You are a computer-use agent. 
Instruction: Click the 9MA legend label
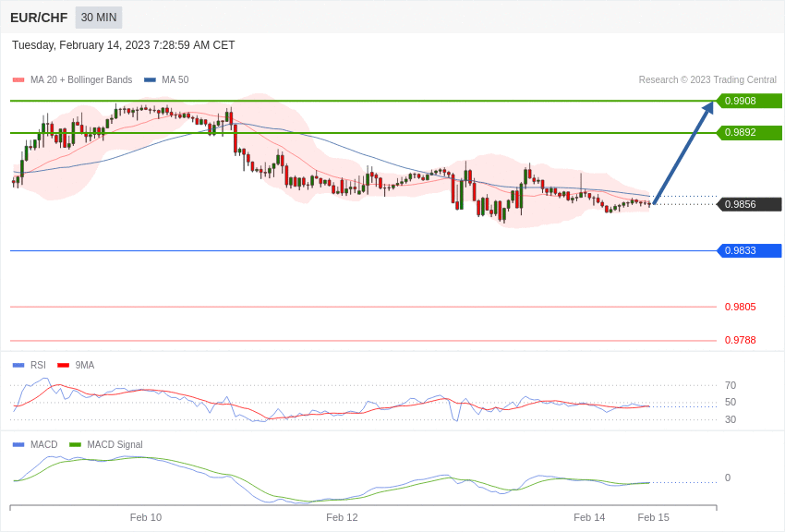(85, 366)
